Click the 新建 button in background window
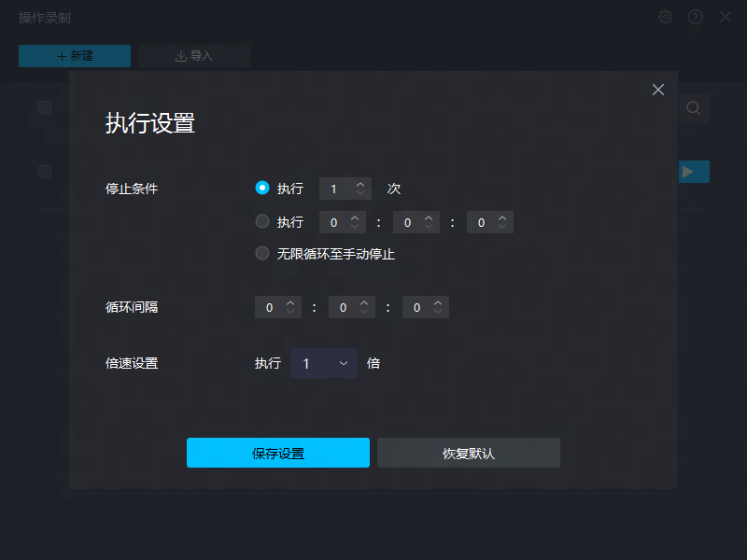 click(75, 56)
